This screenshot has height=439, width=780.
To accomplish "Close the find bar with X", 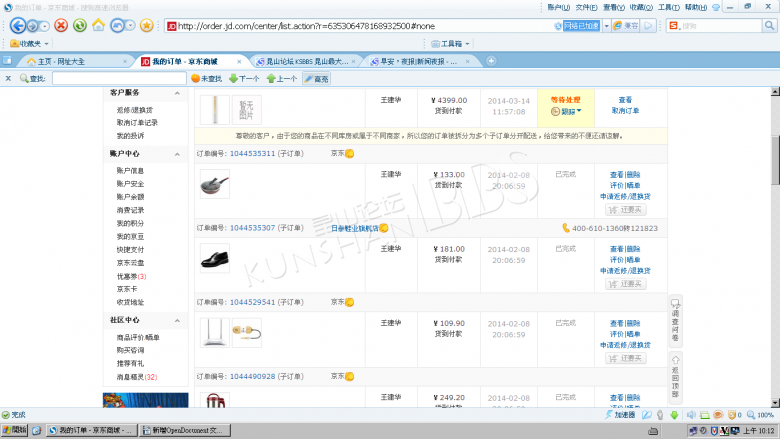I will 8,79.
